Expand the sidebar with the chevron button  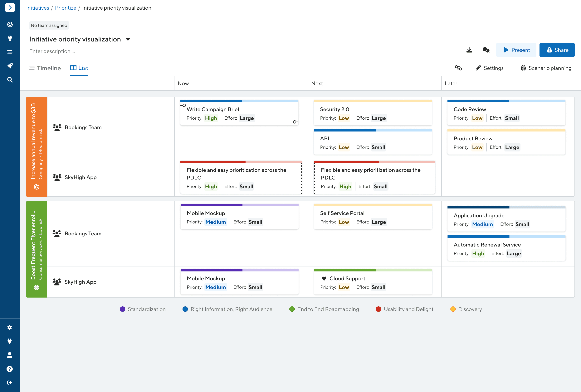(x=10, y=8)
